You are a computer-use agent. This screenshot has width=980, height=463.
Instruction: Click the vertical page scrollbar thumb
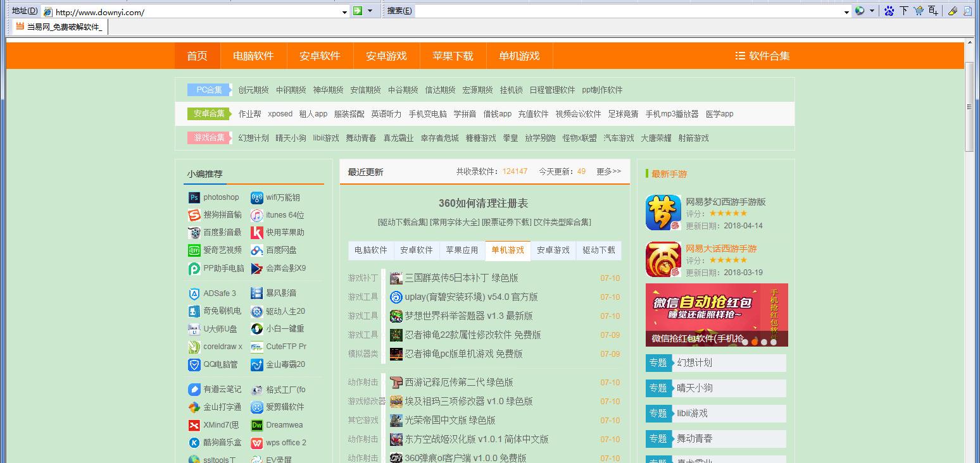(969, 107)
